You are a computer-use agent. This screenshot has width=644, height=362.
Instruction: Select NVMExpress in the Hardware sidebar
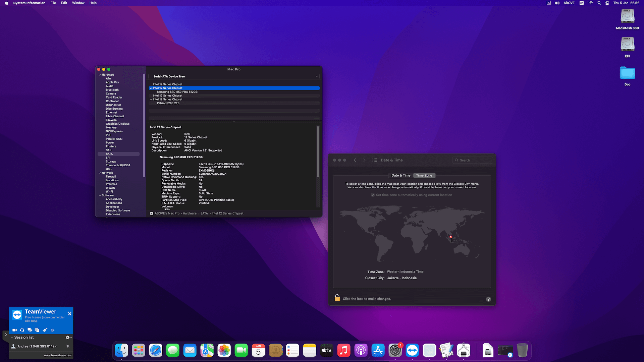click(x=114, y=131)
